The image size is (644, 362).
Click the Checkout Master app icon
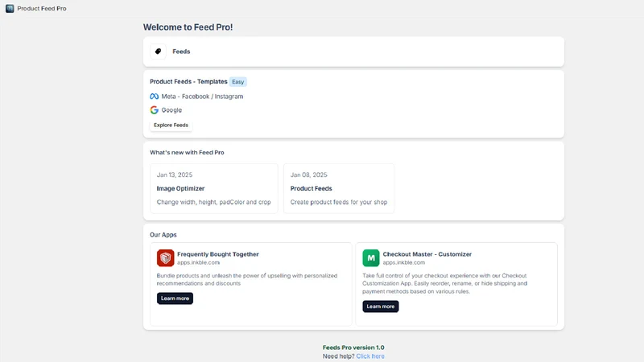tap(371, 257)
